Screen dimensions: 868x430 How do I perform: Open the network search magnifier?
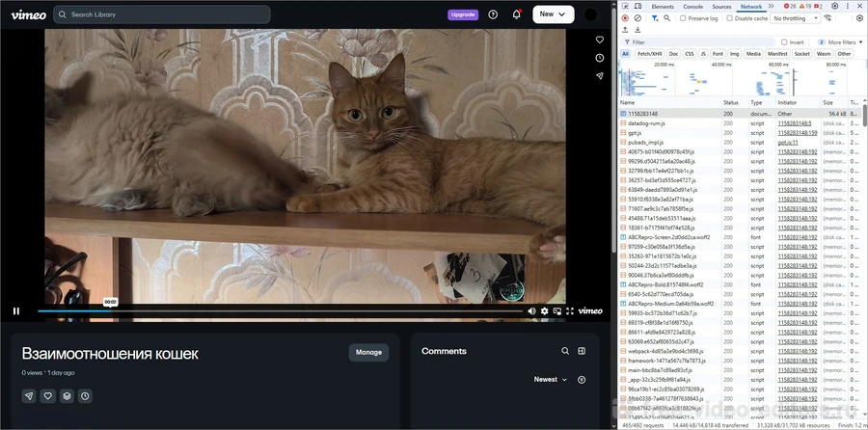click(667, 18)
